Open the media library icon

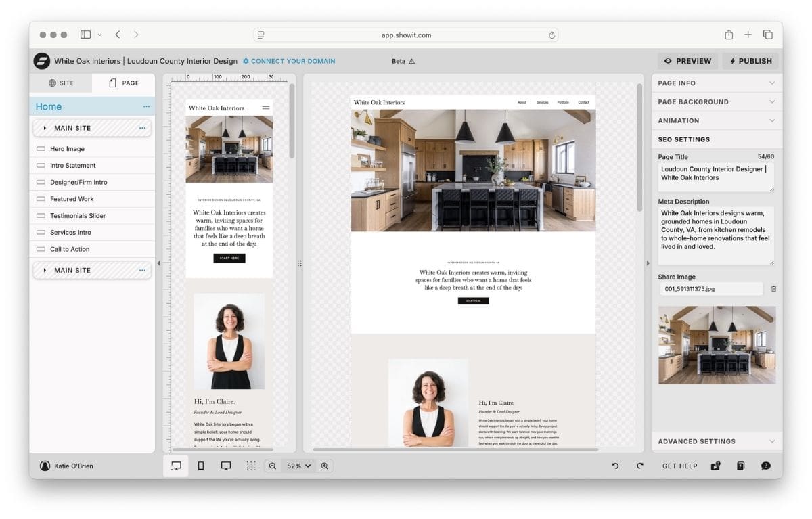pyautogui.click(x=716, y=466)
